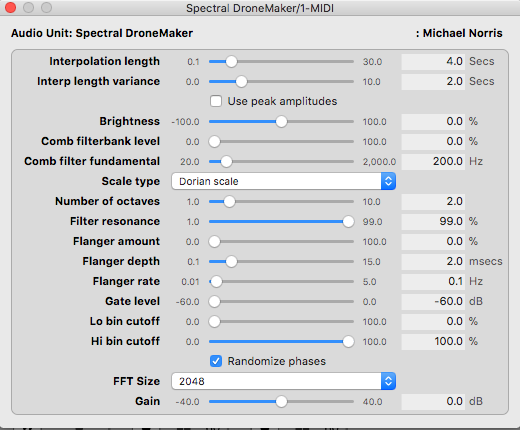Click the Audio Unit: Spectral DroneMaker heading

(102, 33)
